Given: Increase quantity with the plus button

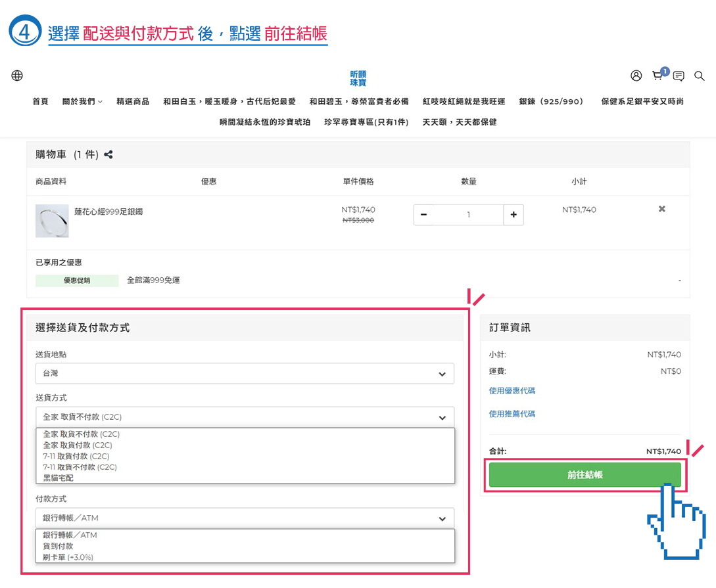Looking at the screenshot, I should pos(513,215).
